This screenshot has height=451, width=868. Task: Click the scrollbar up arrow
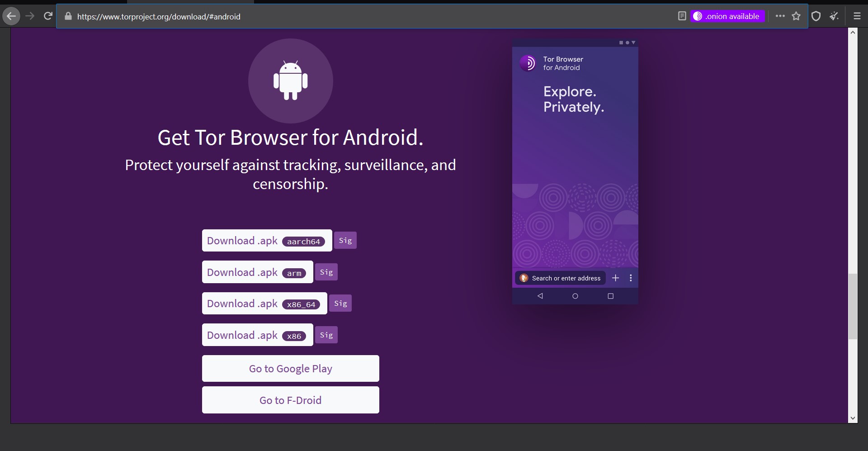coord(853,33)
